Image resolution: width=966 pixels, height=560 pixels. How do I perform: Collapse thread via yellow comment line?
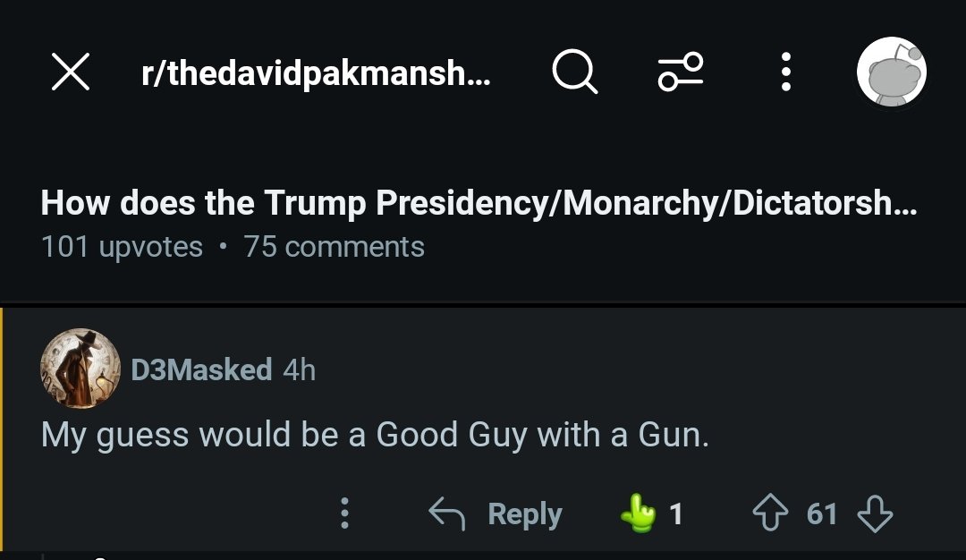tap(3, 429)
